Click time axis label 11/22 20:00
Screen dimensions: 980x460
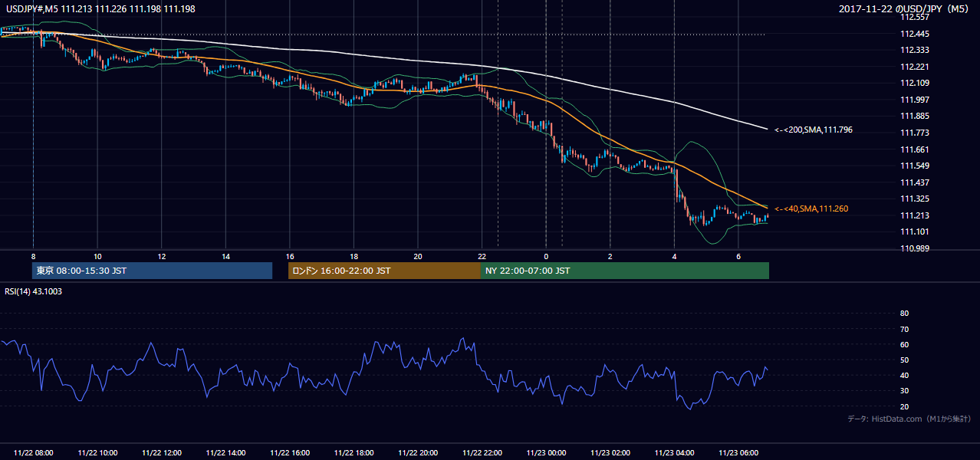[x=418, y=453]
